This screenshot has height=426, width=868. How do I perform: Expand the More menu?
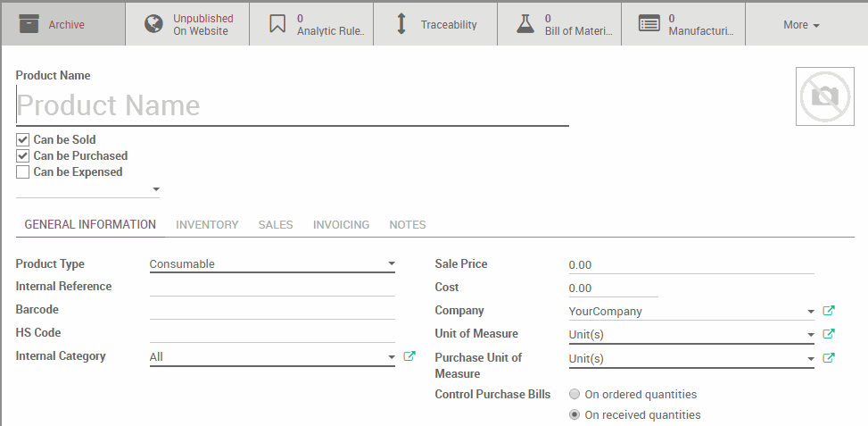[x=801, y=25]
